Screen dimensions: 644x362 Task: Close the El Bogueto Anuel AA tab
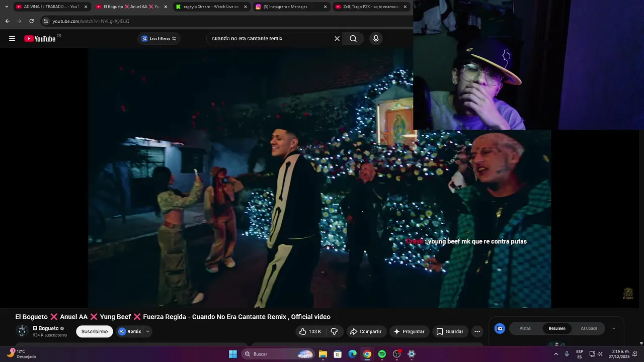pos(166,7)
